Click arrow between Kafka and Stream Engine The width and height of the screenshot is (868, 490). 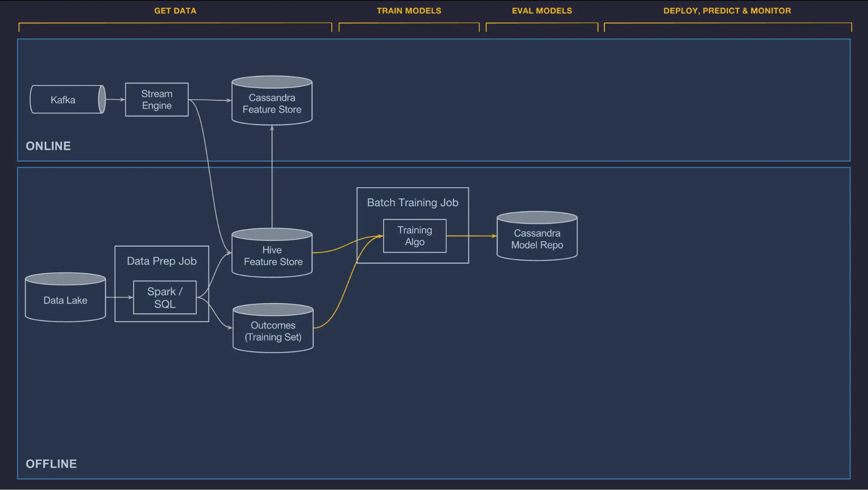[x=115, y=99]
